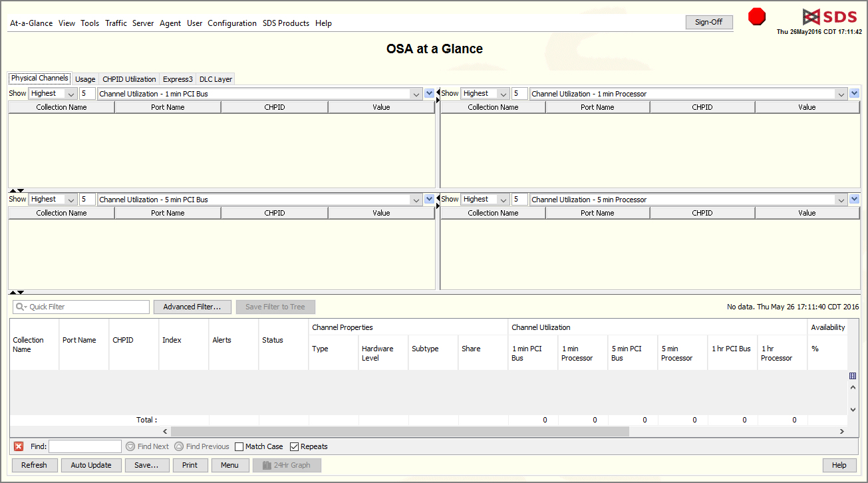Click the SDS logo

pyautogui.click(x=830, y=17)
